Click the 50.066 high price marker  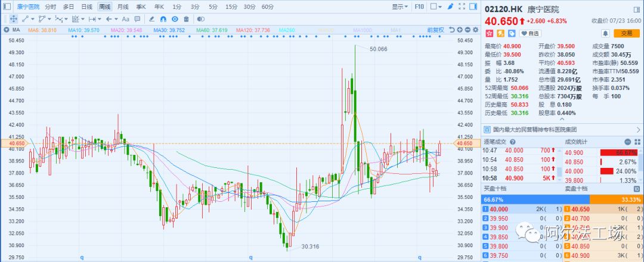tap(378, 49)
